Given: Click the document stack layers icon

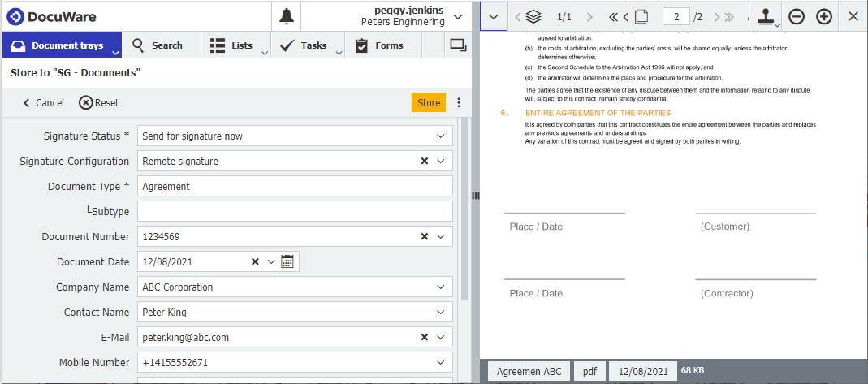Looking at the screenshot, I should coord(533,16).
